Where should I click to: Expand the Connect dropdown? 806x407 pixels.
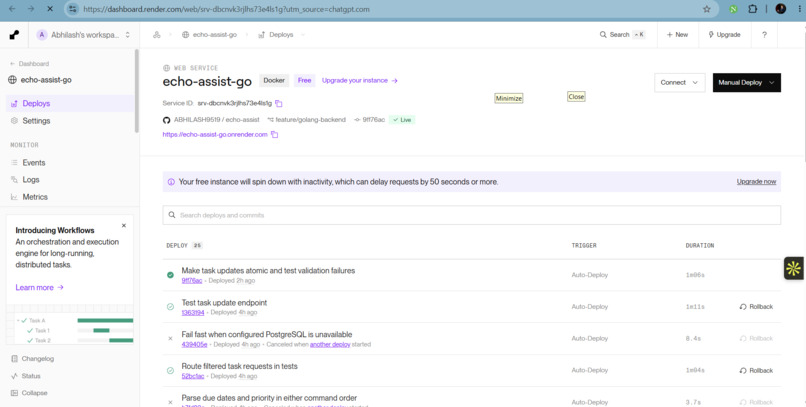pyautogui.click(x=679, y=83)
